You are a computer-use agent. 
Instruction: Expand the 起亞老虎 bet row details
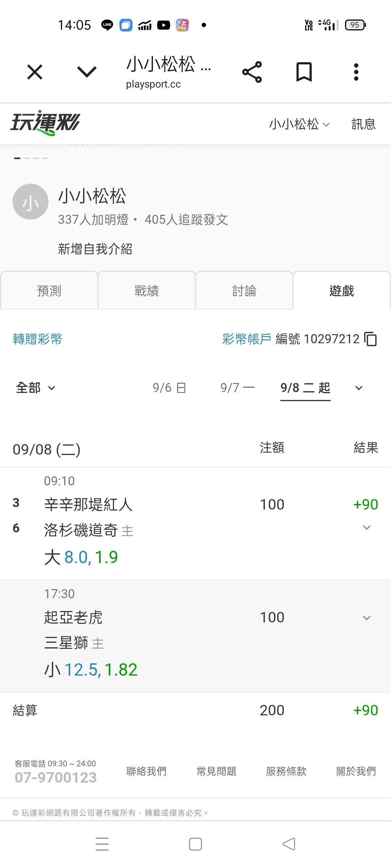(367, 618)
